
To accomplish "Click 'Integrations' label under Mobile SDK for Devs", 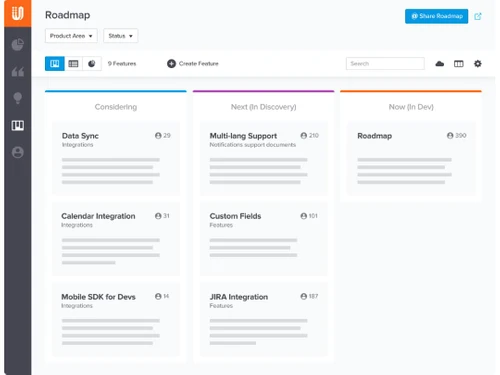I will (x=77, y=306).
